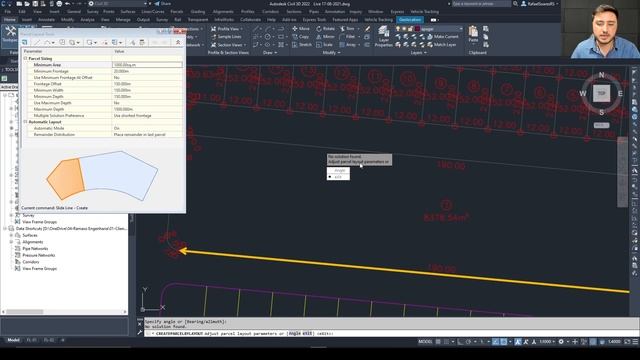Open the Home ribbon tab
Viewport: 640px width, 360px height.
(10, 19)
